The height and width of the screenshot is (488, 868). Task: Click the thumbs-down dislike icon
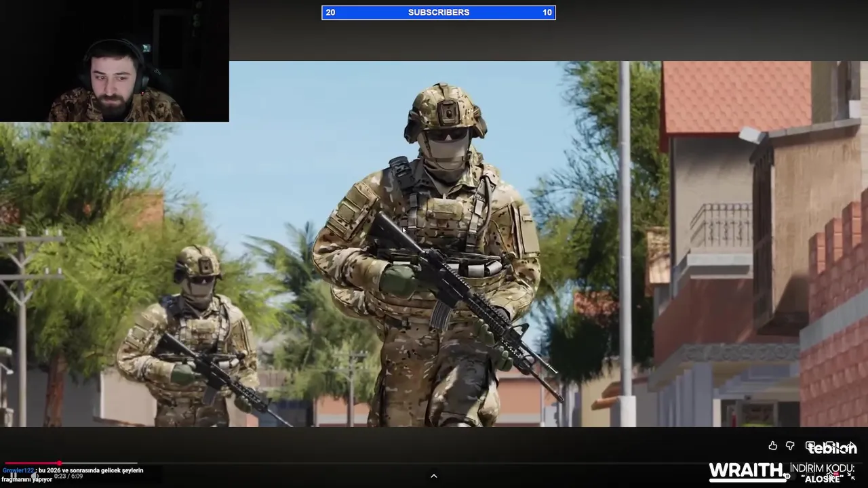(790, 445)
